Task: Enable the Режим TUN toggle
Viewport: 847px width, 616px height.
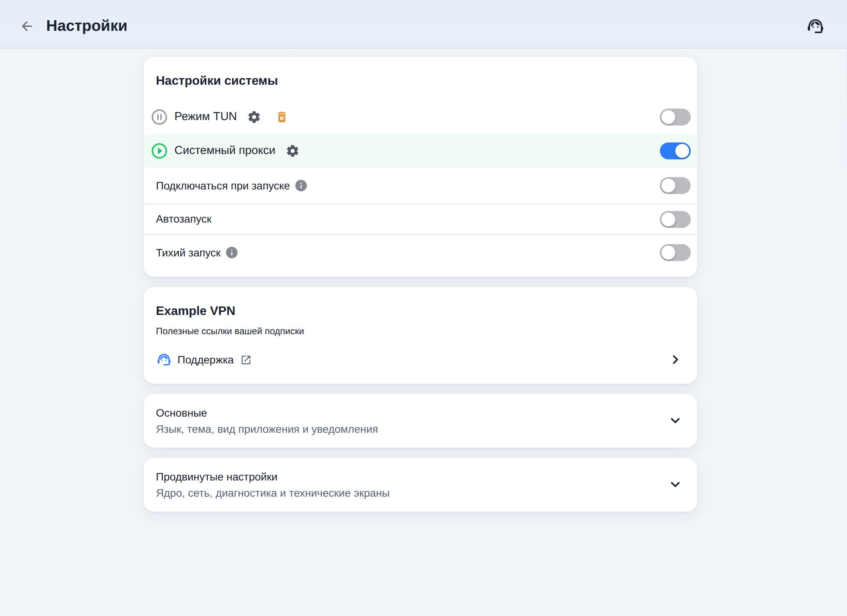Action: (x=675, y=117)
